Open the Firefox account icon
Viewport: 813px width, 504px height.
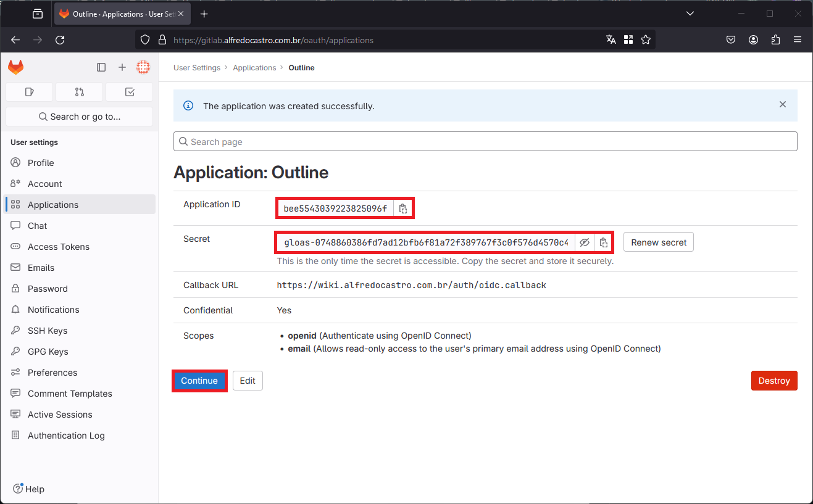(753, 39)
